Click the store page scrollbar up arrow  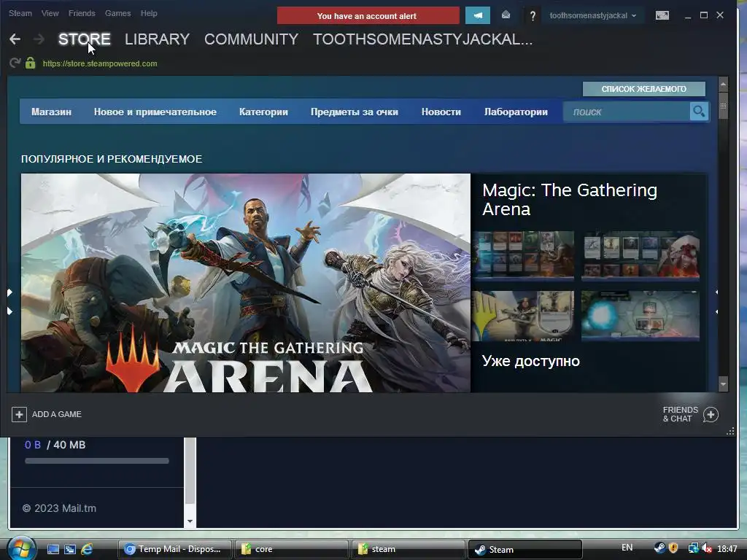coord(723,84)
